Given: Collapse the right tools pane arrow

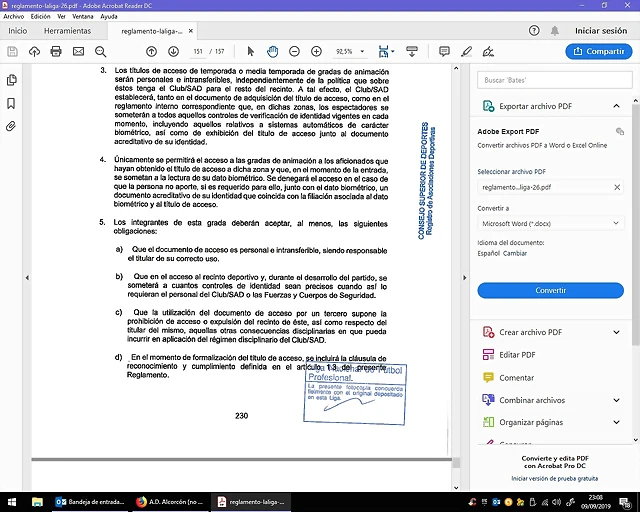Looking at the screenshot, I should 464,278.
